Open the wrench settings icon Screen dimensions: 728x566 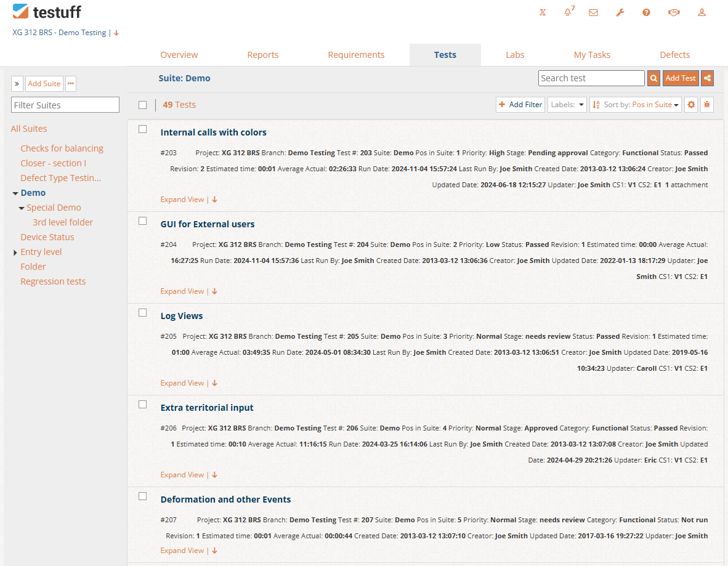point(620,12)
